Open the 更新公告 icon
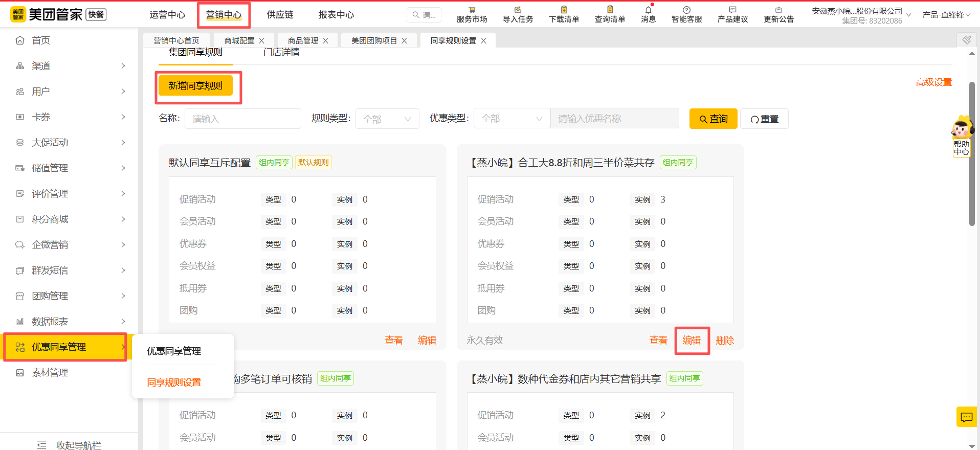 tap(778, 10)
